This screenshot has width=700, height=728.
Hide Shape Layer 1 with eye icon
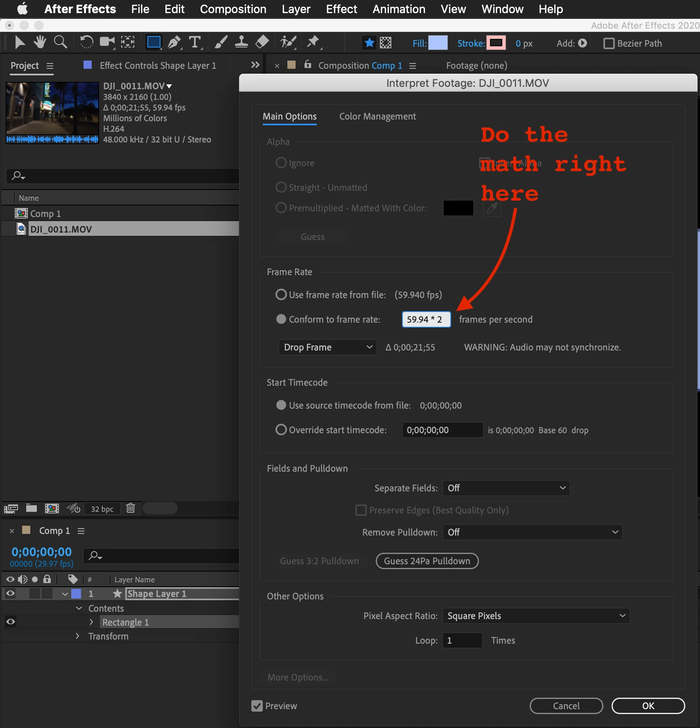(11, 593)
